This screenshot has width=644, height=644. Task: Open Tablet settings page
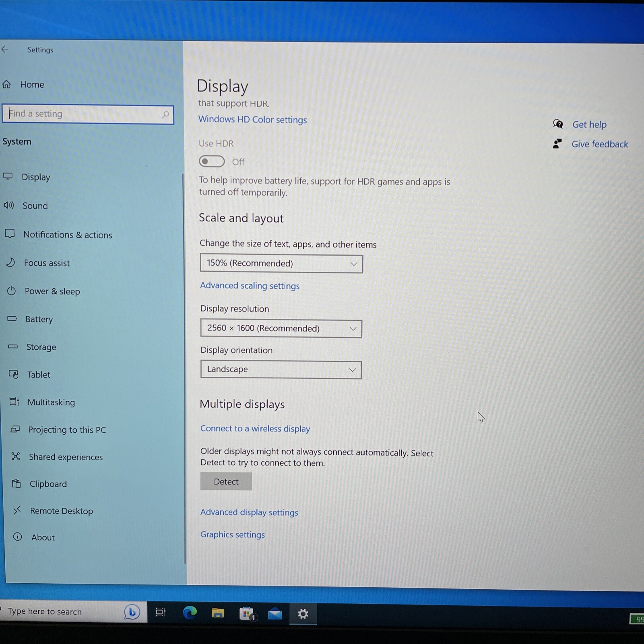tap(39, 375)
